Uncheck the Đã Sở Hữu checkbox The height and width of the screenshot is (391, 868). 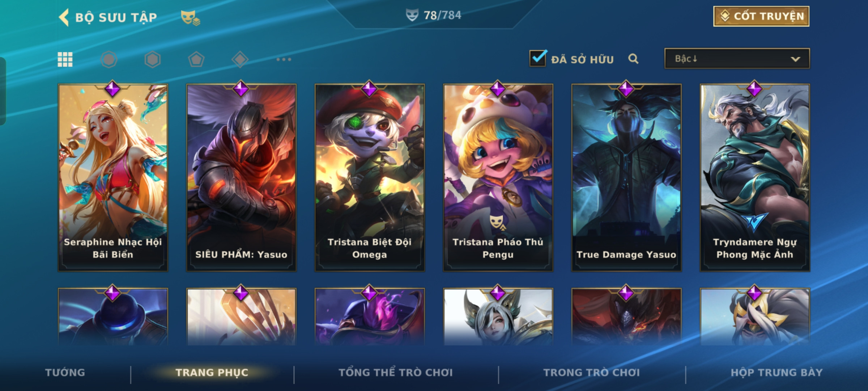coord(538,58)
